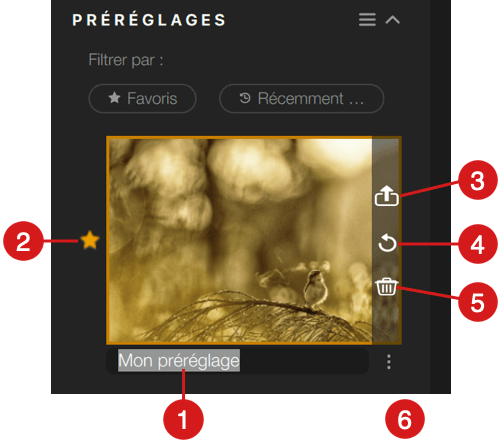Image resolution: width=499 pixels, height=443 pixels.
Task: Click the circular arrow update preset icon
Action: pos(387,243)
